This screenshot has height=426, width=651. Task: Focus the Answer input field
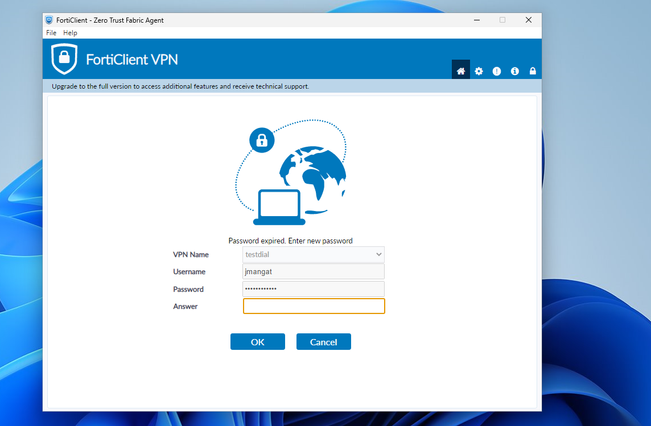314,306
